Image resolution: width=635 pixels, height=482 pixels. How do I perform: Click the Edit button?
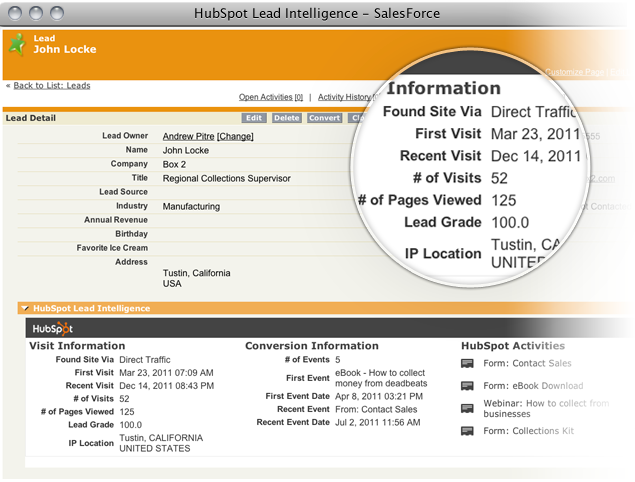[254, 118]
